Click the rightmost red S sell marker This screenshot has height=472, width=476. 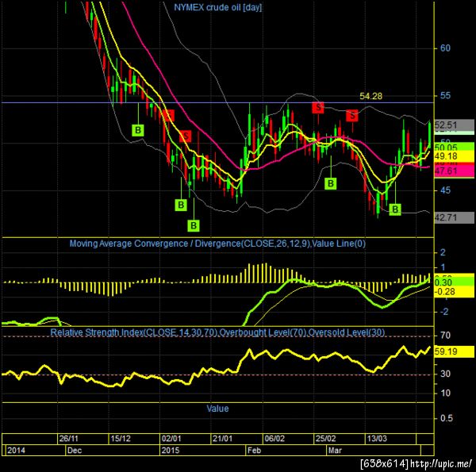pos(352,115)
